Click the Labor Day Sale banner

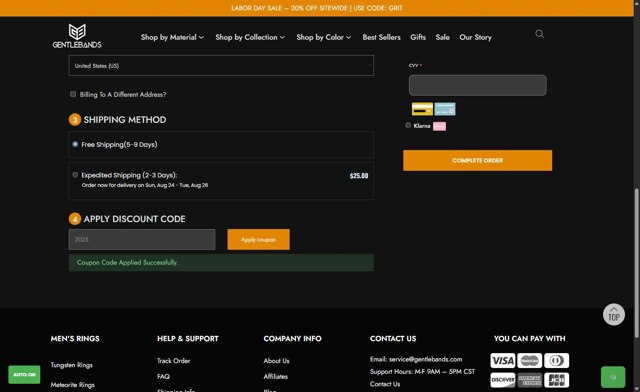317,8
